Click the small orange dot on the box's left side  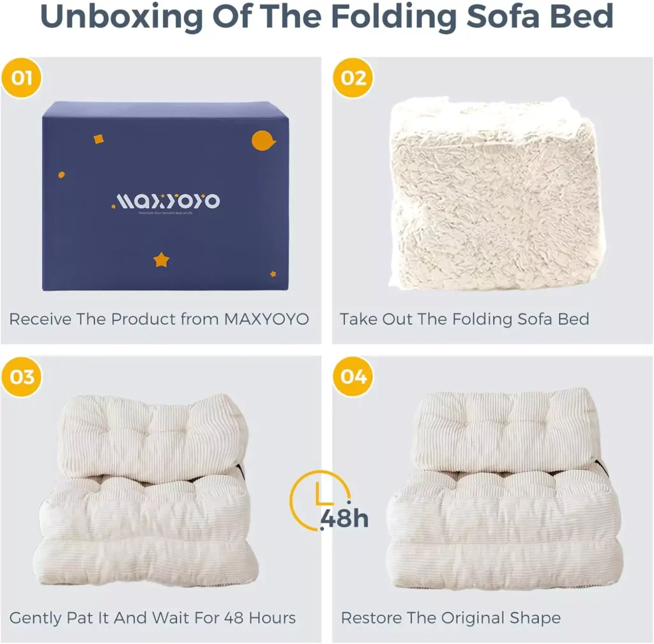tap(61, 174)
